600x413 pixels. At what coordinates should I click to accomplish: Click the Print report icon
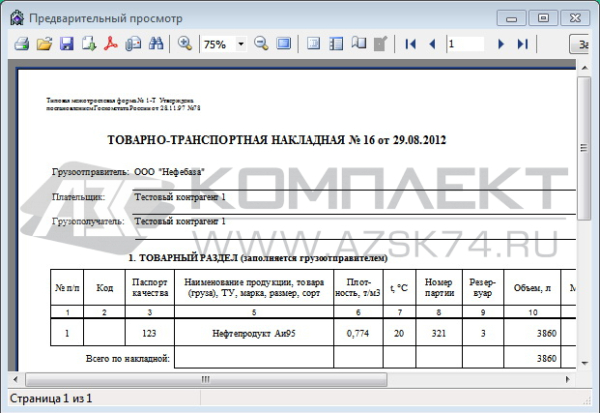point(22,44)
